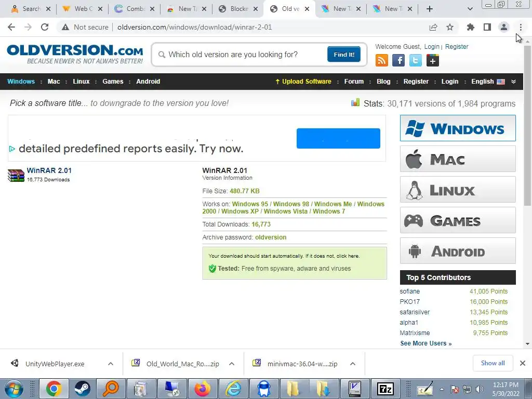Viewport: 532px width, 399px height.
Task: Go back with the browser back arrow
Action: coord(11,27)
